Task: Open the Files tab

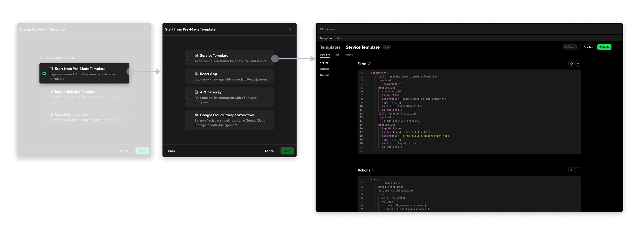Action: [x=337, y=55]
